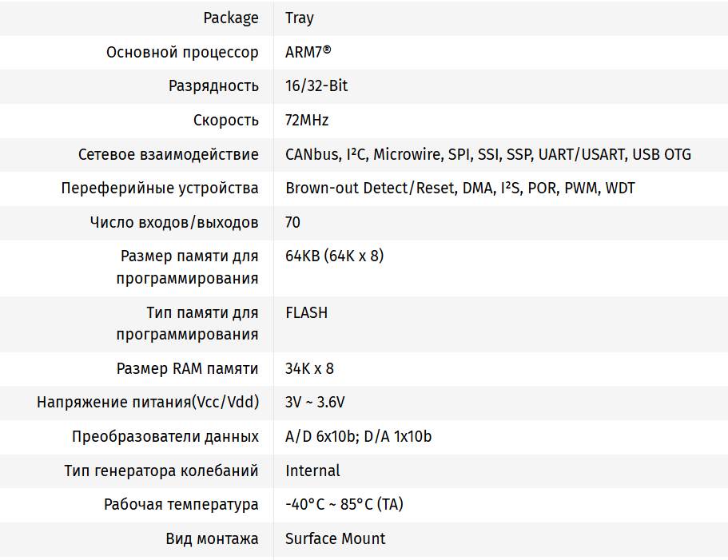Click the 'FLASH' memory type value
The image size is (728, 560).
pos(306,312)
